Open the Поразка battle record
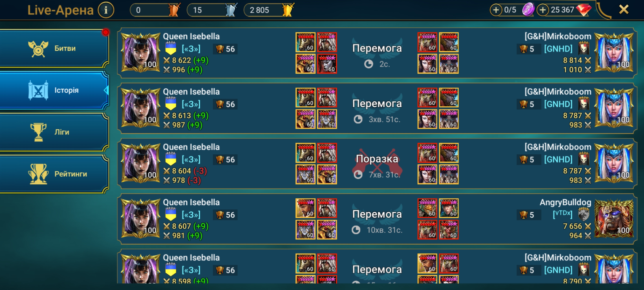The image size is (644, 290). (x=377, y=163)
